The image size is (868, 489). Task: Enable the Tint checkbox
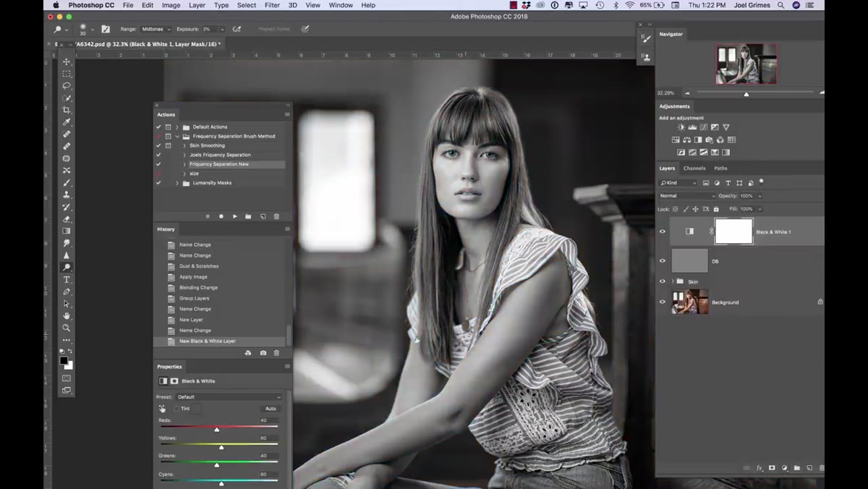tap(176, 409)
